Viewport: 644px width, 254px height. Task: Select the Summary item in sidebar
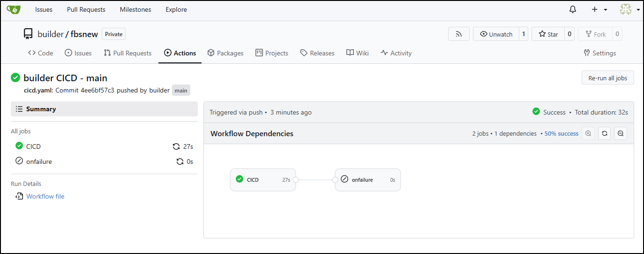coord(104,109)
